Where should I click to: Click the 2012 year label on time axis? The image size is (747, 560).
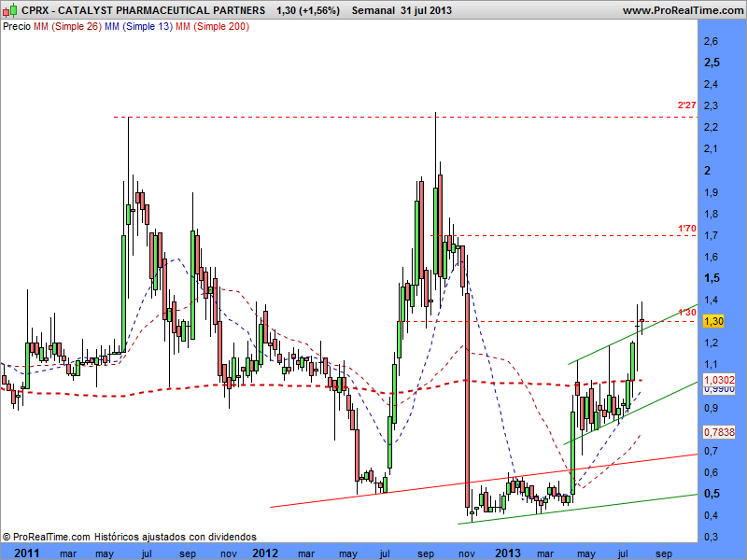265,553
